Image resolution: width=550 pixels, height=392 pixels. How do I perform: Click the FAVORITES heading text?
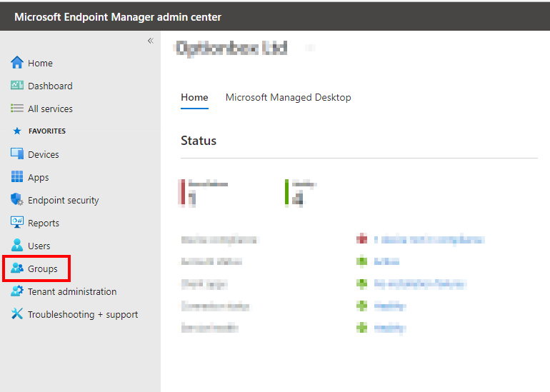[x=47, y=131]
